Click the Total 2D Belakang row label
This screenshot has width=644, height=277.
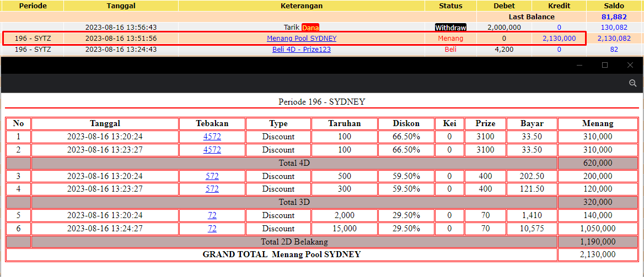point(294,242)
